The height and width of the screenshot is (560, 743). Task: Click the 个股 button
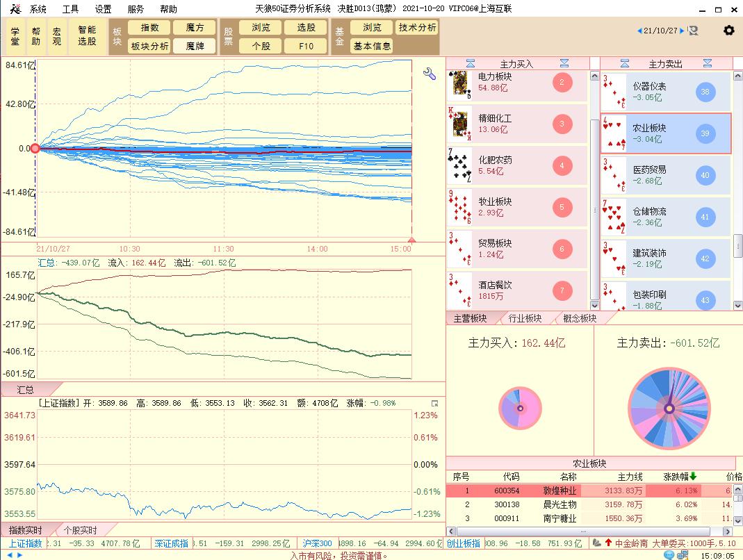[x=261, y=47]
